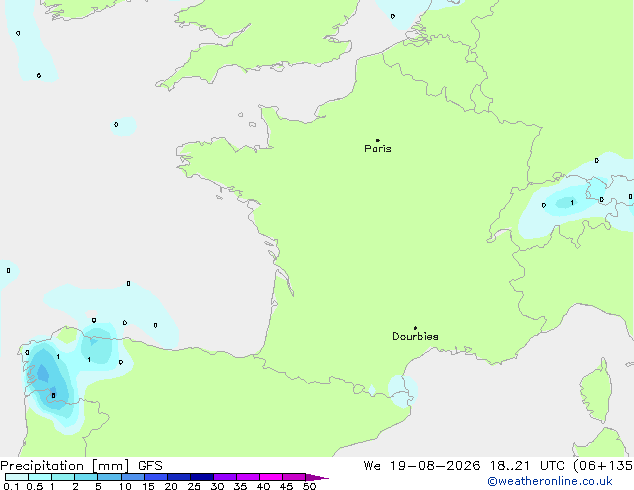The image size is (634, 490).
Task: Click the '50' legend scale number
Action: point(309,486)
